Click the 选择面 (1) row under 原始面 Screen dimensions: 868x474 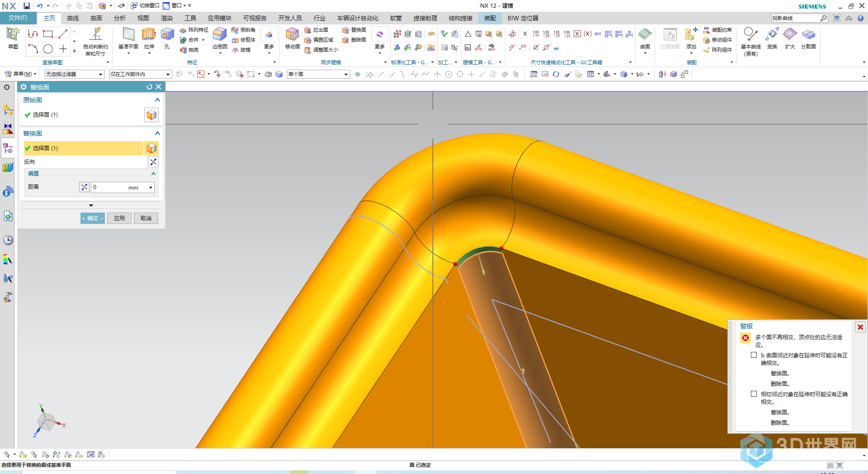coord(83,115)
